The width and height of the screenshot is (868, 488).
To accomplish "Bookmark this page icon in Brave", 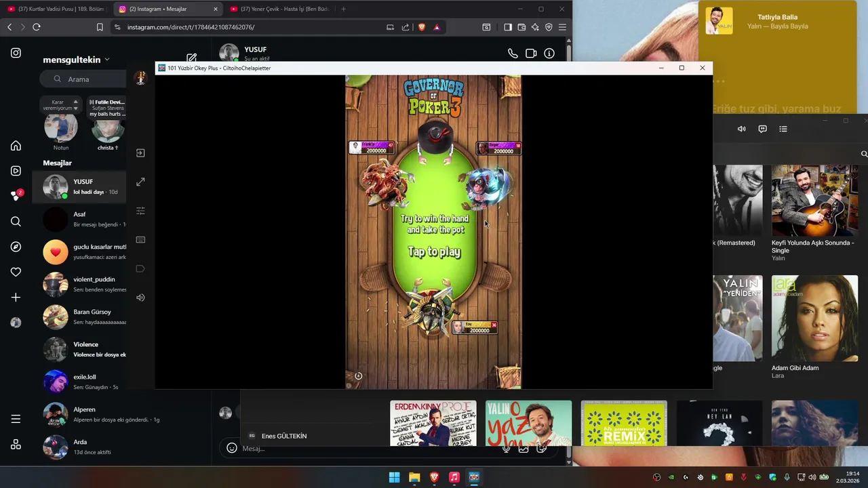I will pyautogui.click(x=100, y=27).
